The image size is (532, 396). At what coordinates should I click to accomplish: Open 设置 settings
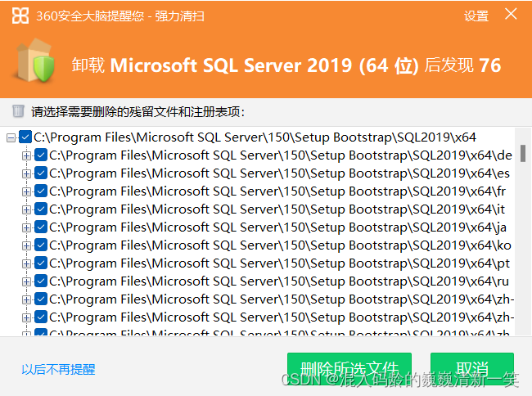pyautogui.click(x=476, y=16)
